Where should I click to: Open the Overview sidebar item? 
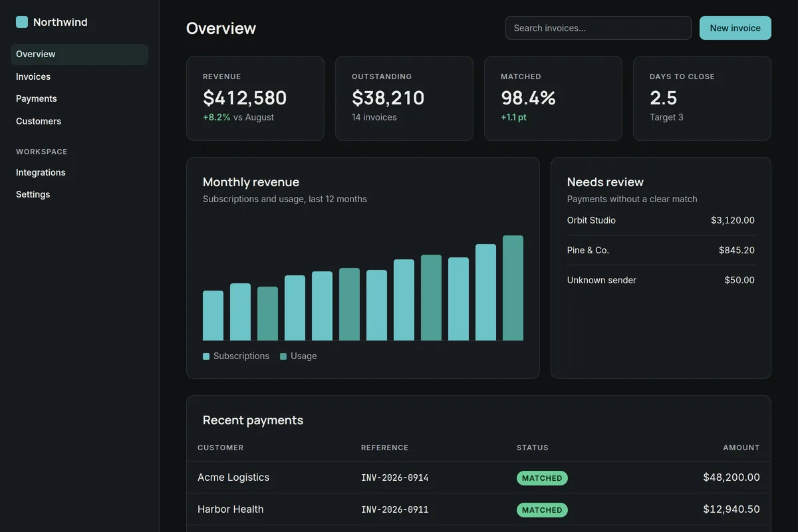coord(79,55)
